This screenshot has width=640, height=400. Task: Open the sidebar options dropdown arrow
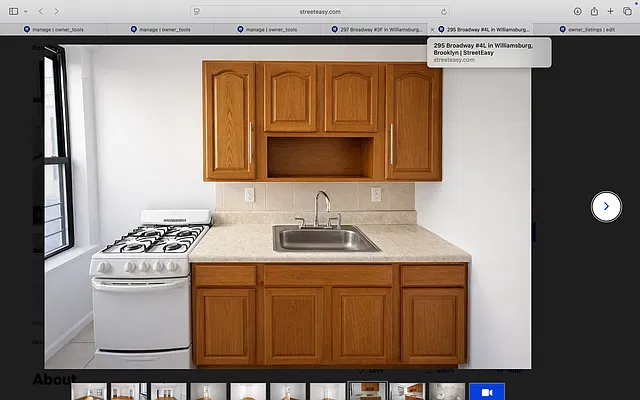(26, 11)
